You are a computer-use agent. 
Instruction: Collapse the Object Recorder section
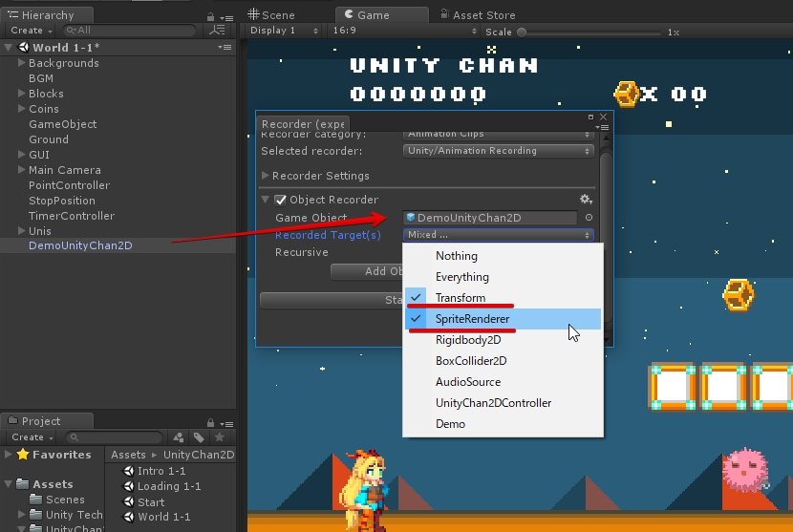265,200
